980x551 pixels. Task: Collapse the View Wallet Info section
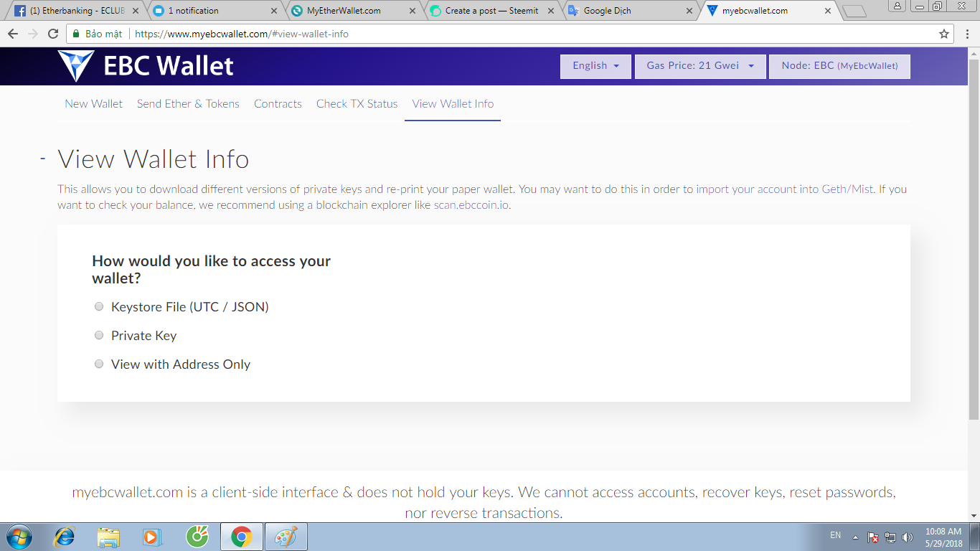pos(43,159)
